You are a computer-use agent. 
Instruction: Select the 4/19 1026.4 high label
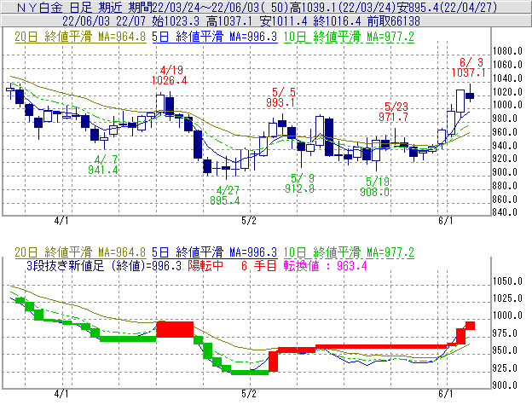tap(170, 75)
